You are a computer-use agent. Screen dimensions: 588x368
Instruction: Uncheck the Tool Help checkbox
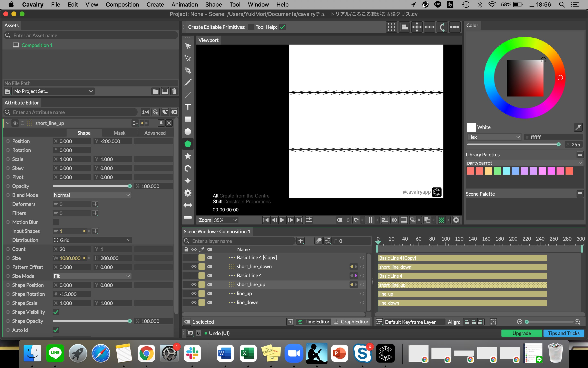pyautogui.click(x=282, y=27)
